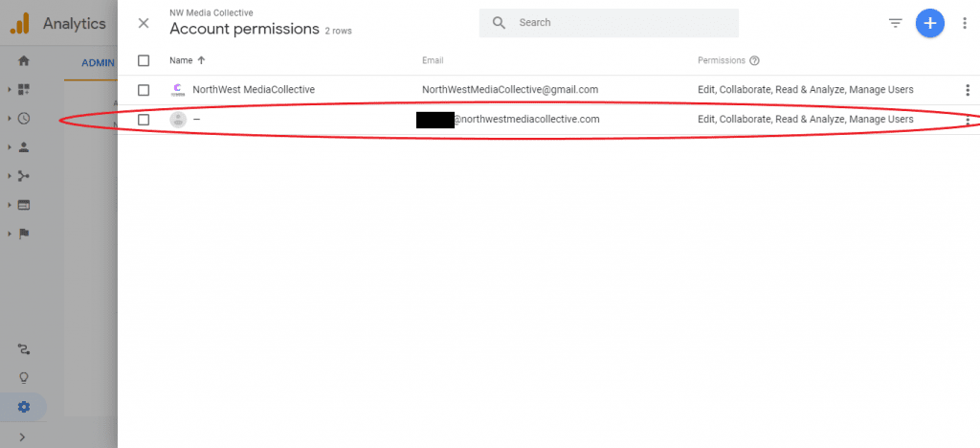The image size is (980, 448).
Task: Open the Acquisition sidebar icon
Action: (x=24, y=176)
